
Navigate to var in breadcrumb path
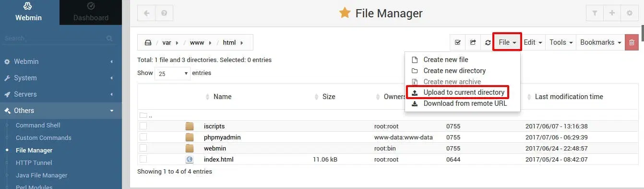[x=167, y=43]
